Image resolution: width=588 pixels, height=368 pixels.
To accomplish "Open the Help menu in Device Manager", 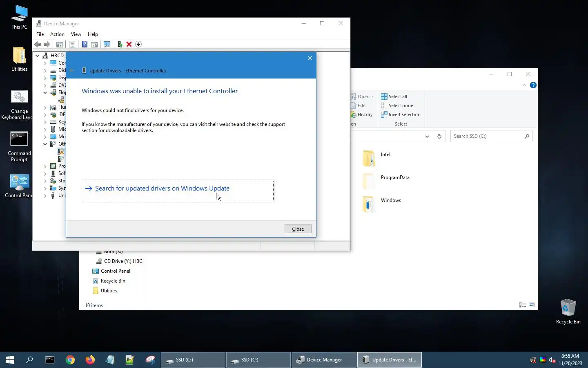I will (93, 34).
